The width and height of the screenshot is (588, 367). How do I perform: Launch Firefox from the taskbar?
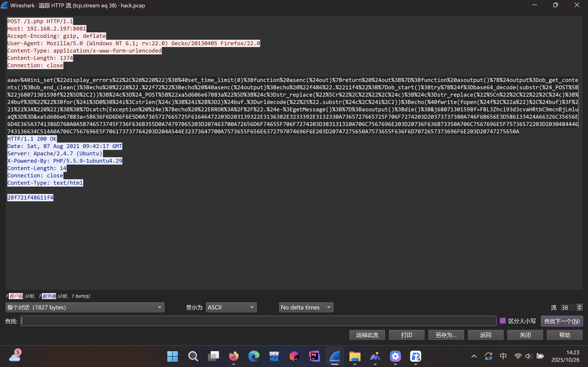(x=233, y=356)
